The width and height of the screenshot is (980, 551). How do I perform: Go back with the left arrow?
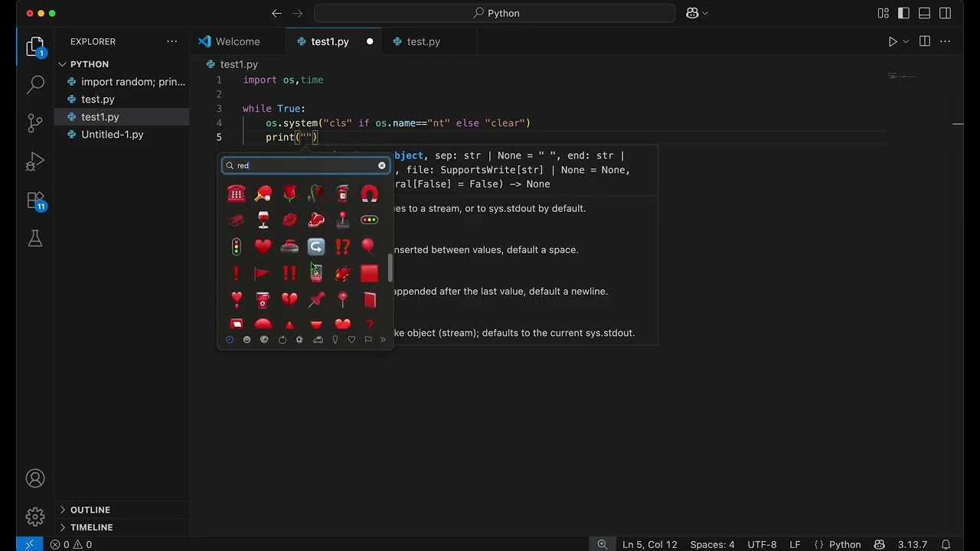(x=276, y=13)
